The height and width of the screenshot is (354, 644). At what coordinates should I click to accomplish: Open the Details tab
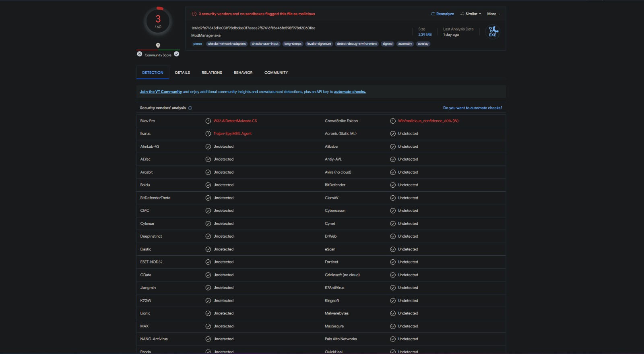pyautogui.click(x=182, y=72)
